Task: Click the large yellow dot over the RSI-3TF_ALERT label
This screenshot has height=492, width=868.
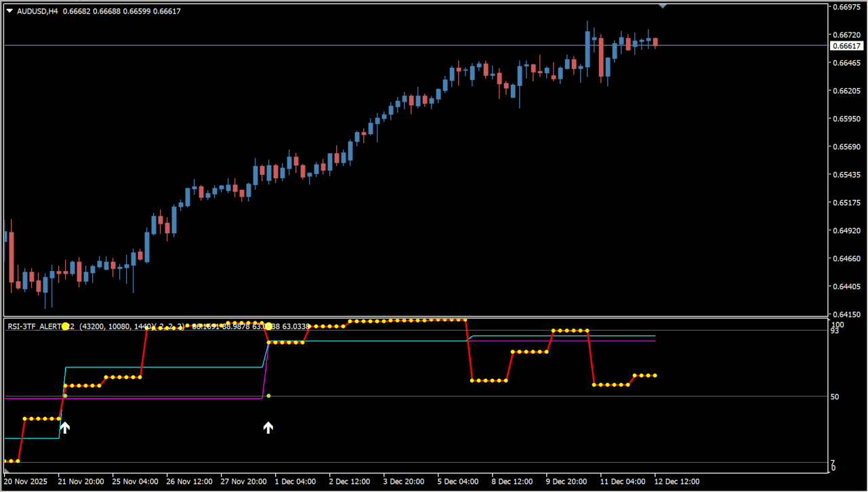Action: [x=65, y=327]
